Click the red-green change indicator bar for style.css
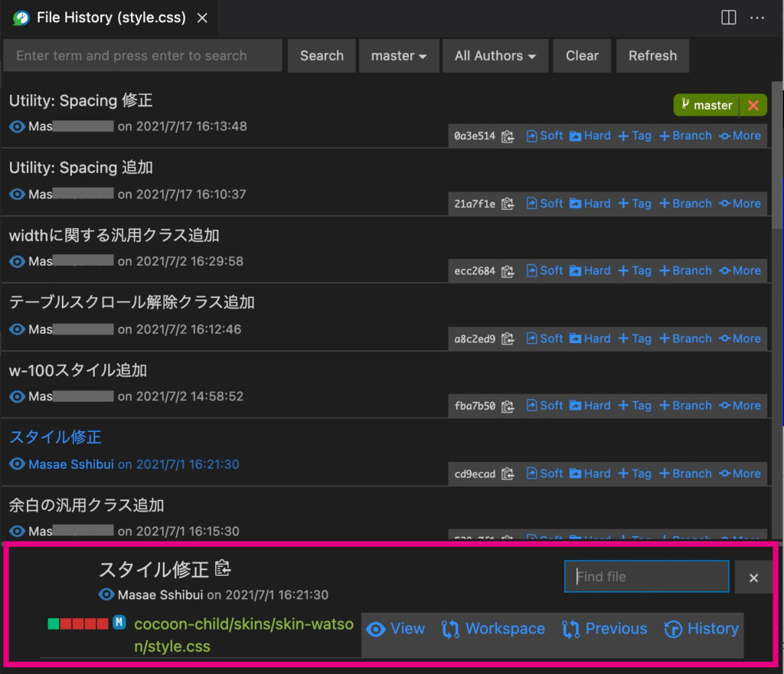Screen dimensions: 784x674 77,623
